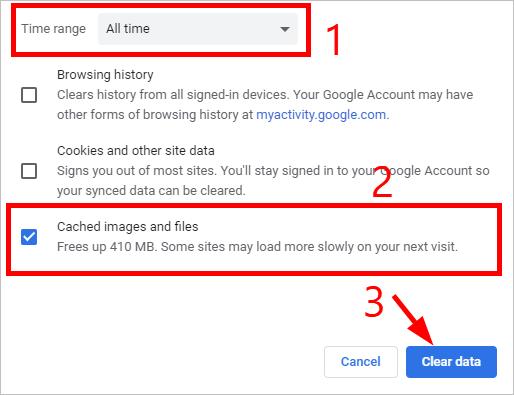Click the red arrow pointing to Clear data
The image size is (514, 395).
click(413, 319)
